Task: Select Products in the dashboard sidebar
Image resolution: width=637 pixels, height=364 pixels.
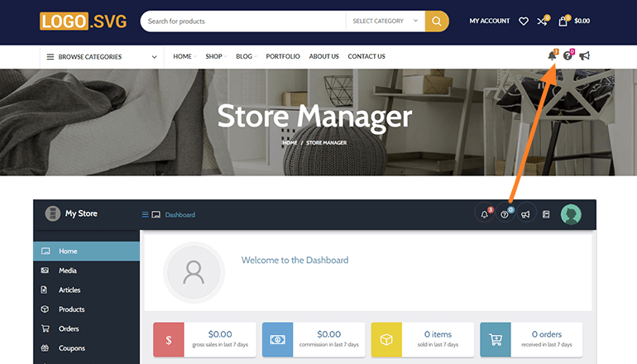Action: 71,309
